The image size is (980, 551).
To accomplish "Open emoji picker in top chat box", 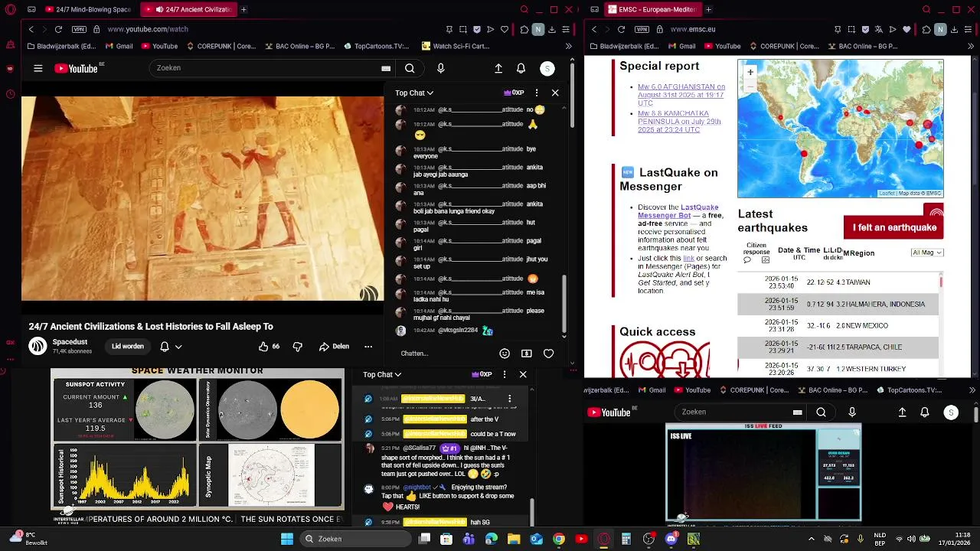I will (x=504, y=354).
